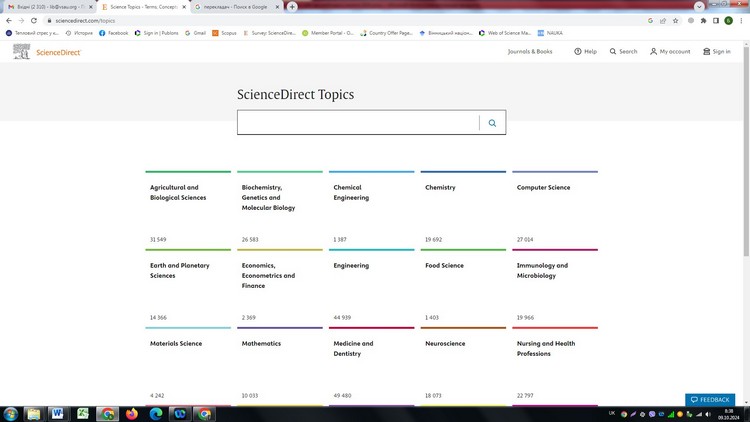Open File Explorer from the taskbar
This screenshot has height=422, width=750.
pyautogui.click(x=33, y=414)
